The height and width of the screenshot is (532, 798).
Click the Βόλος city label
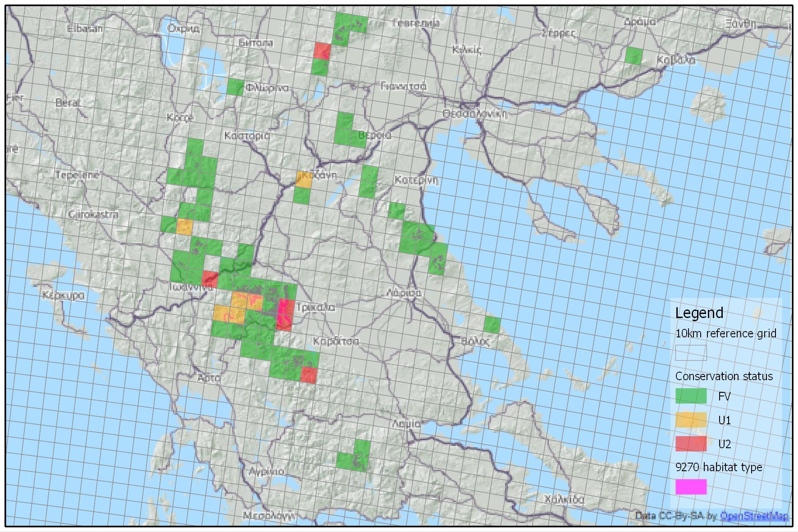click(x=475, y=341)
